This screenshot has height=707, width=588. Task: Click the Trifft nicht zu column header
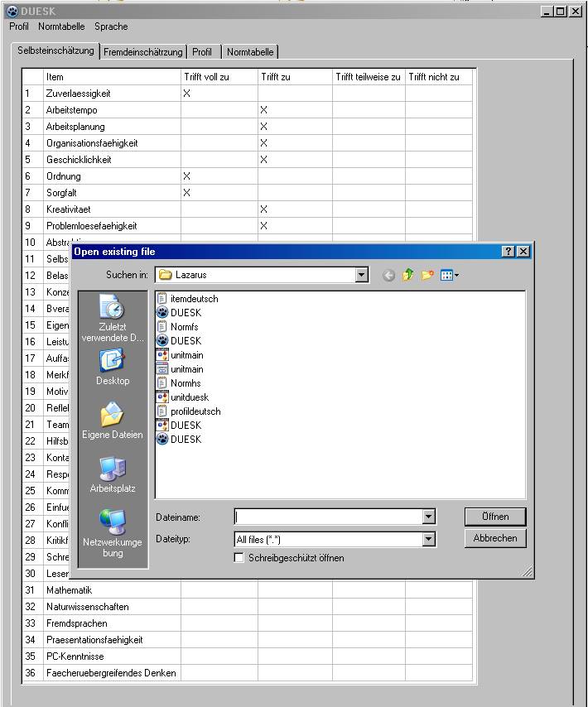tap(439, 77)
